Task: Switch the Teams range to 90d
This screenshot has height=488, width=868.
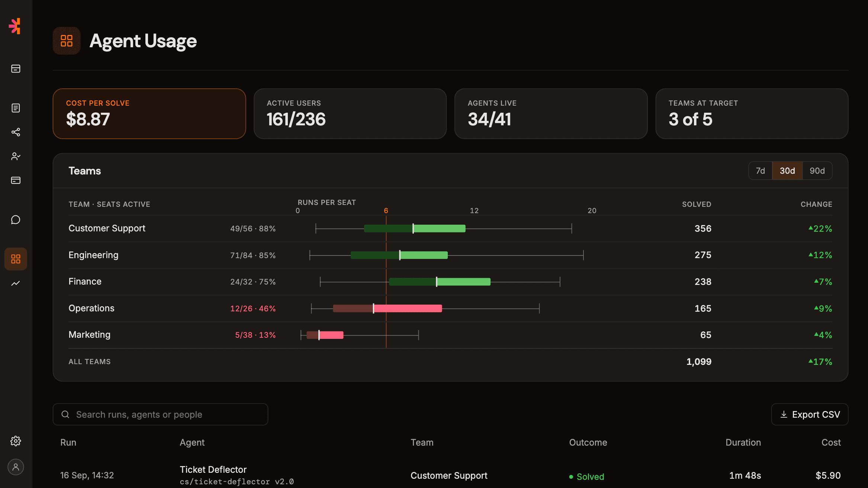Action: tap(817, 171)
